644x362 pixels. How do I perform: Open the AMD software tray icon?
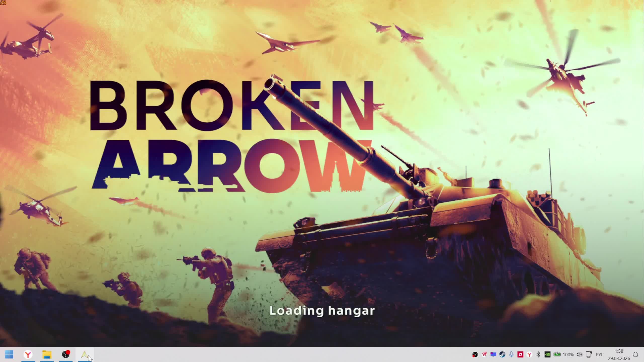tap(520, 354)
